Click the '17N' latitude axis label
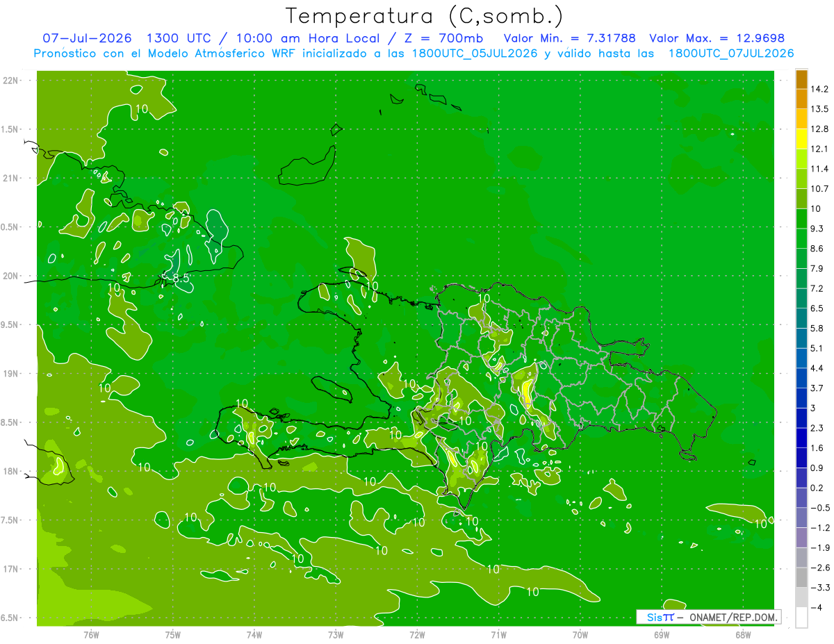The height and width of the screenshot is (644, 834). point(10,570)
